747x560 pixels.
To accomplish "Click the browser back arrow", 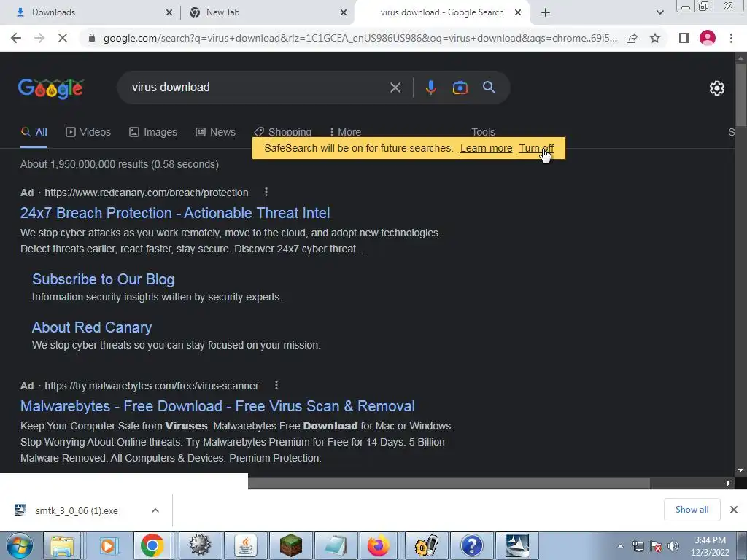I will pos(16,38).
